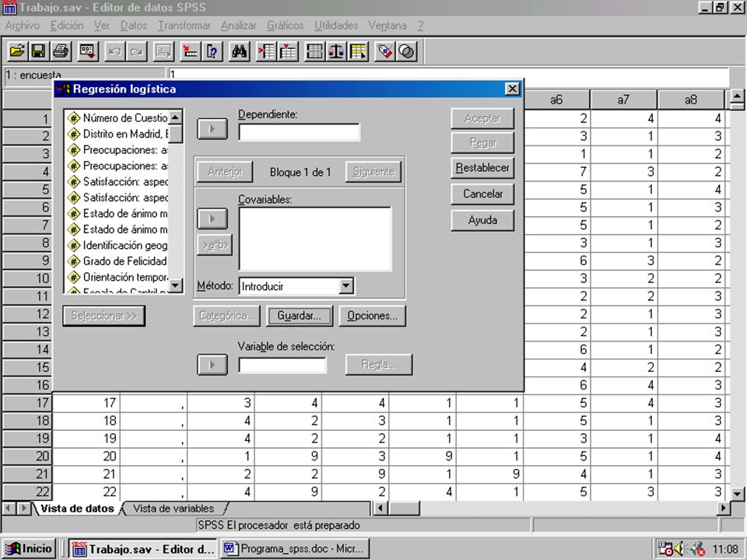Click the Pegar button
This screenshot has height=560, width=747.
pyautogui.click(x=482, y=142)
